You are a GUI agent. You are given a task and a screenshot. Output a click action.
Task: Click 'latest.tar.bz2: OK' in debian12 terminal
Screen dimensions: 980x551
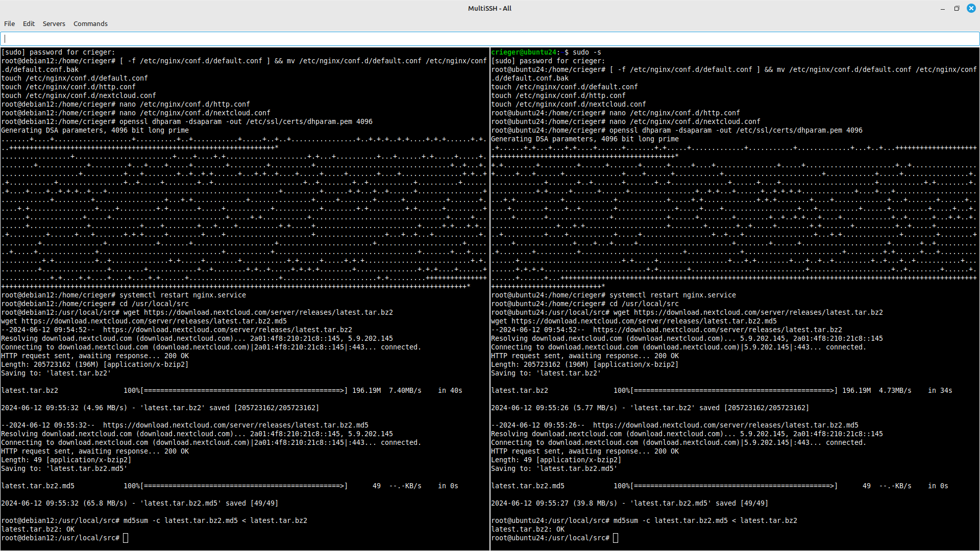(x=38, y=529)
